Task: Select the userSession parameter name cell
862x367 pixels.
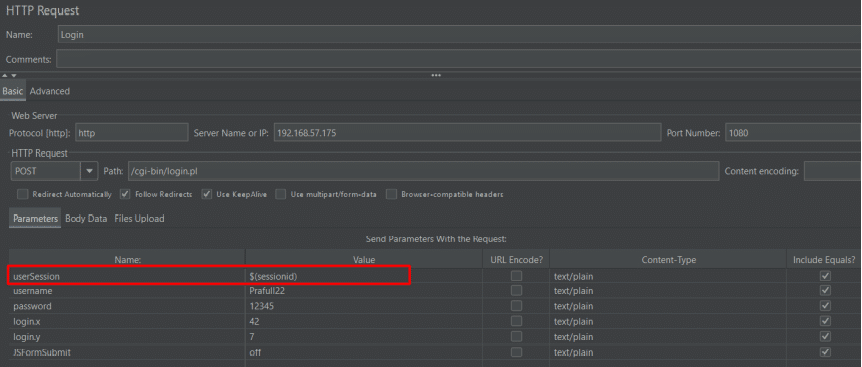Action: (x=127, y=276)
